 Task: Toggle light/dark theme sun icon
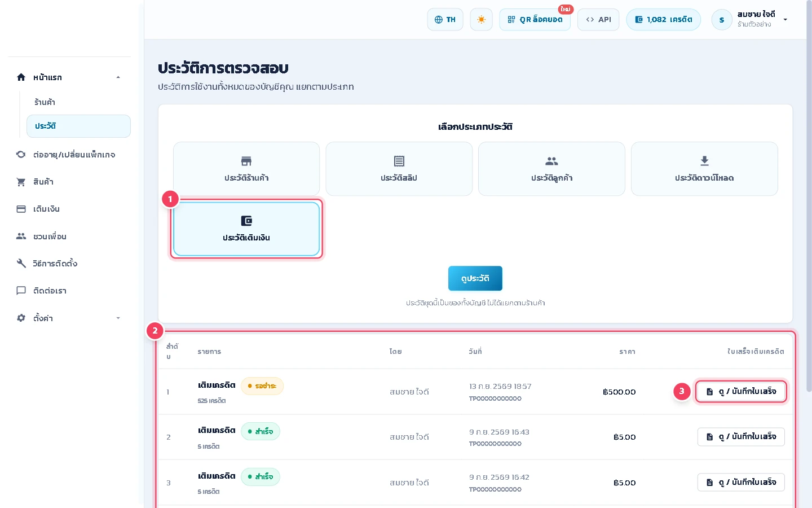coord(481,19)
